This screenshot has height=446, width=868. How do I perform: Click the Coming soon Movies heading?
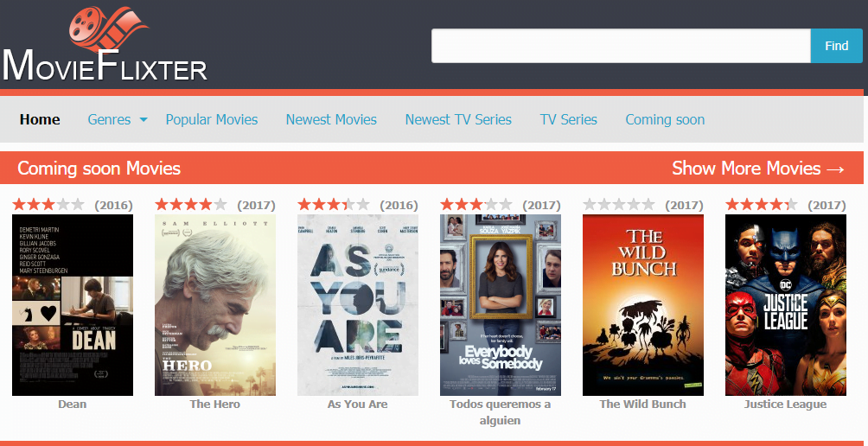pos(99,169)
